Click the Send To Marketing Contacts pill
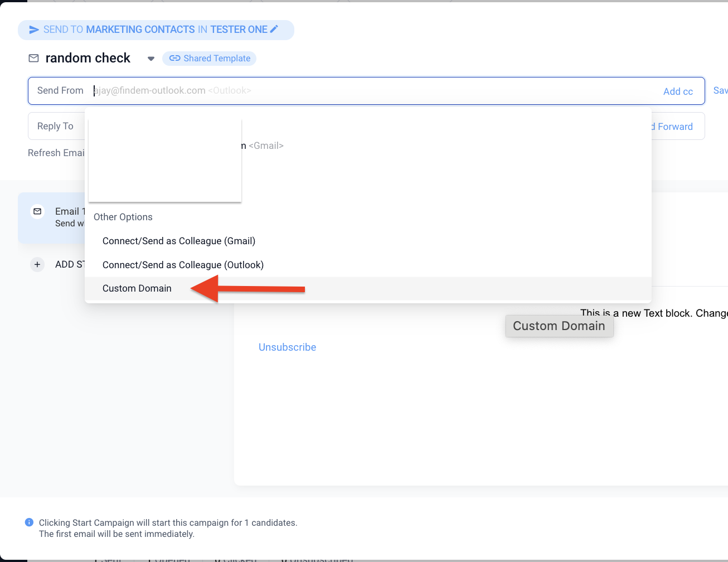 pos(156,30)
